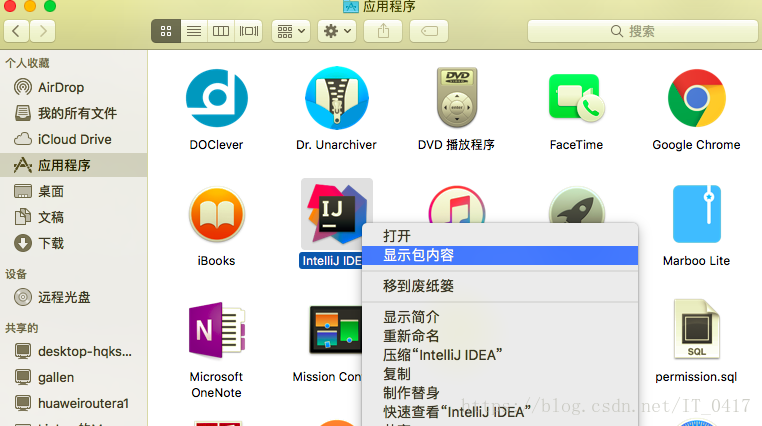Choose 显示包内容 in the context menu
The width and height of the screenshot is (762, 426).
click(x=500, y=255)
